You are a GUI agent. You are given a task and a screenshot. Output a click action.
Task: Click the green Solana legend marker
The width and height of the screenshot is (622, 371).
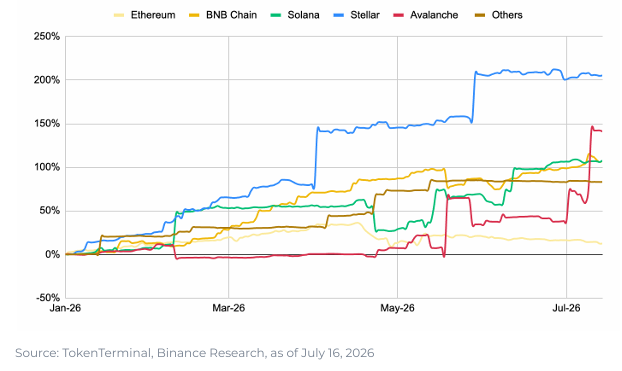click(x=276, y=15)
